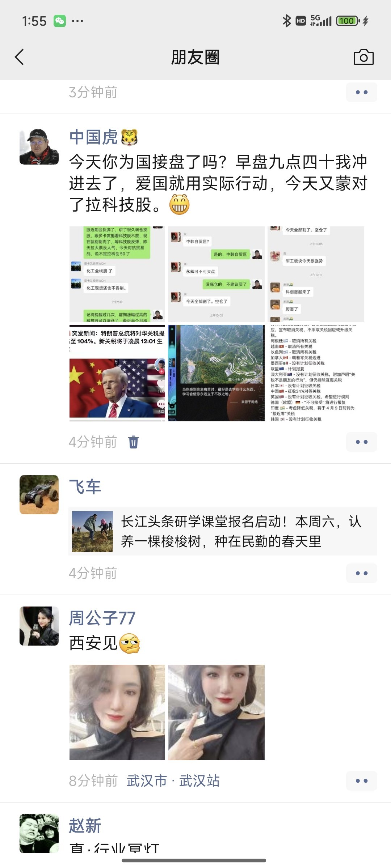Open 周公子77's first selfie photo
This screenshot has height=868, width=391.
click(x=117, y=712)
